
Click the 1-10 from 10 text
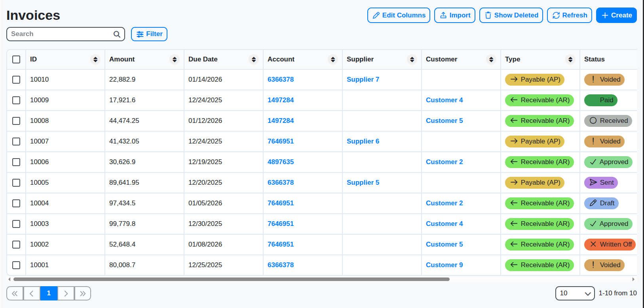click(617, 293)
